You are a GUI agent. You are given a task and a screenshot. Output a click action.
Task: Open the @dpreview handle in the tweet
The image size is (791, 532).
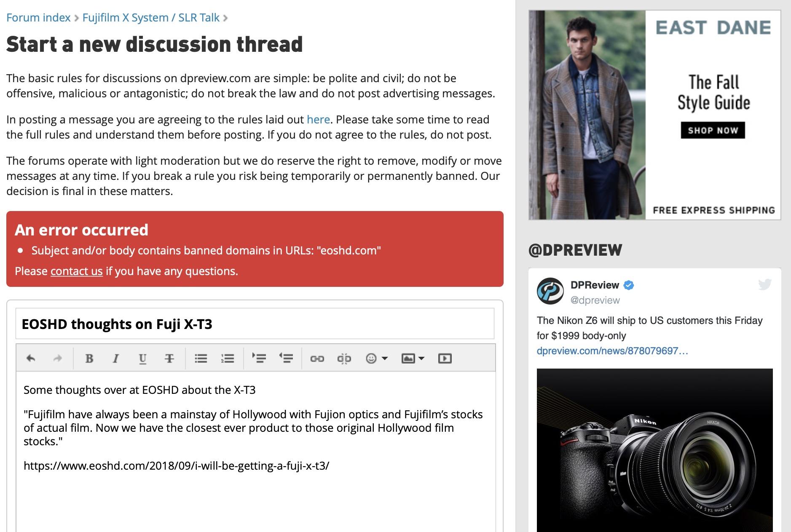click(x=595, y=300)
